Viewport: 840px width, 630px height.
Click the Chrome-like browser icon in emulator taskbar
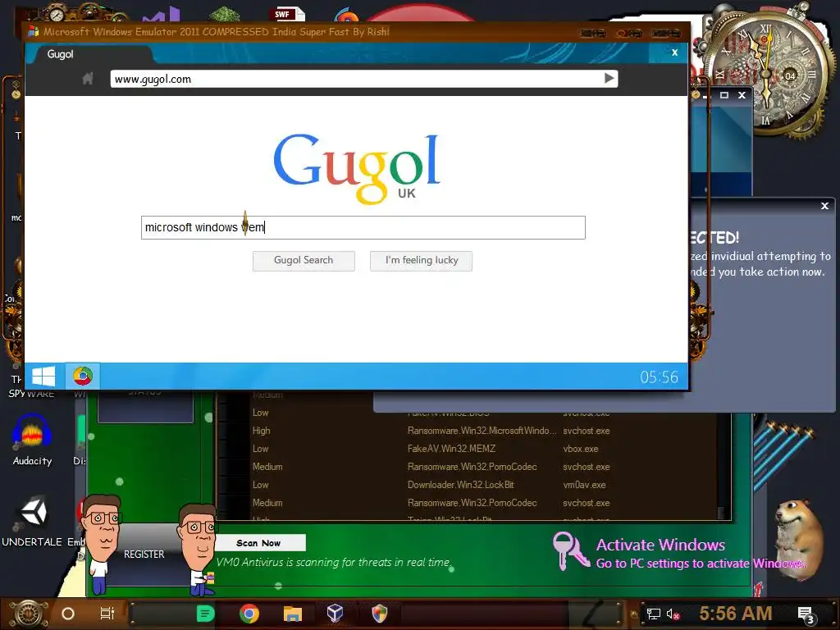83,376
